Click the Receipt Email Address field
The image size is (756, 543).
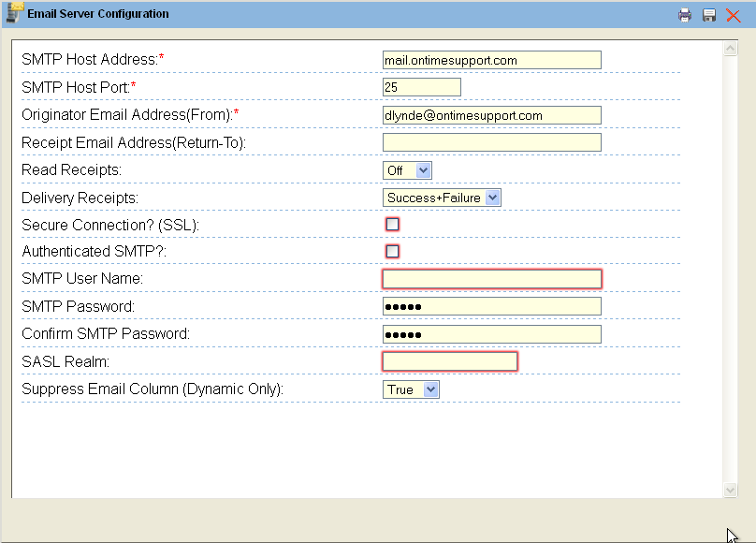coord(491,141)
